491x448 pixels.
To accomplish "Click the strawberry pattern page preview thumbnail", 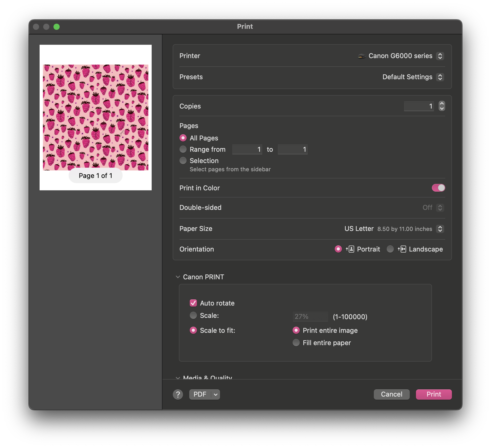I will pyautogui.click(x=96, y=118).
